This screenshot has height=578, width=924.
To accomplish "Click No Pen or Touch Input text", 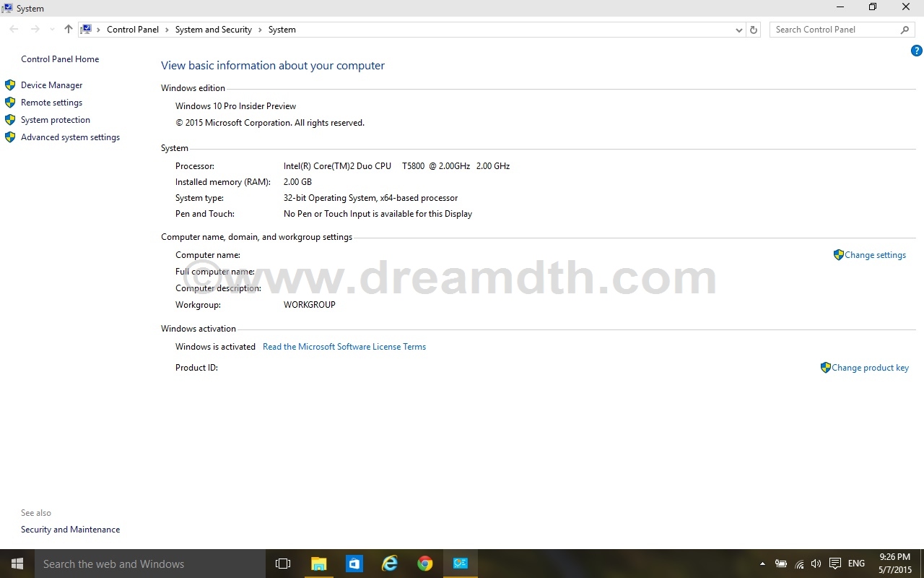I will 378,214.
